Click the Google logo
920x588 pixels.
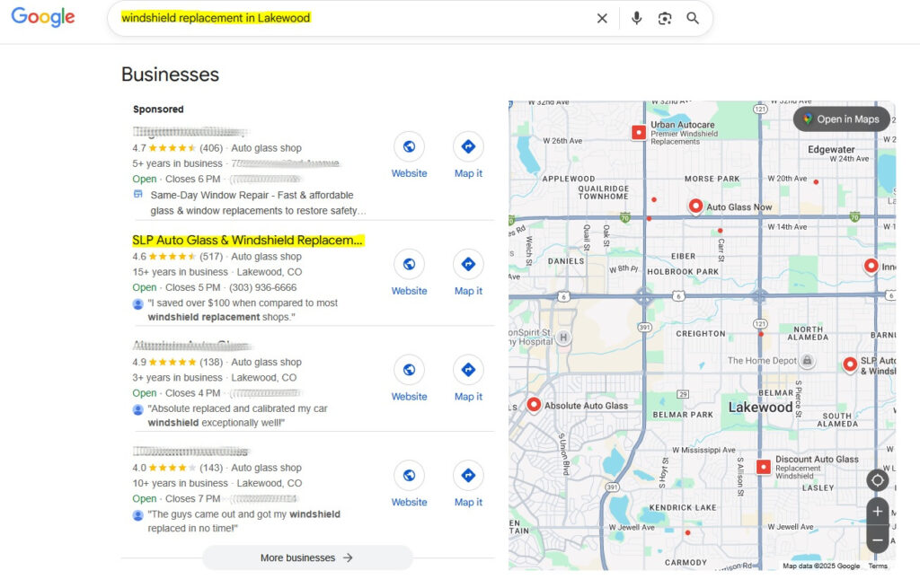click(43, 17)
